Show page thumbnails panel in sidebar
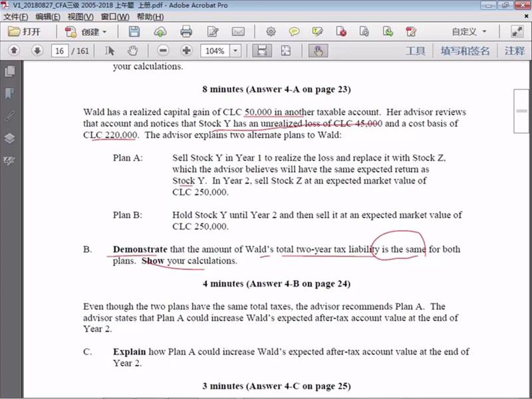The width and height of the screenshot is (532, 399). (x=10, y=71)
